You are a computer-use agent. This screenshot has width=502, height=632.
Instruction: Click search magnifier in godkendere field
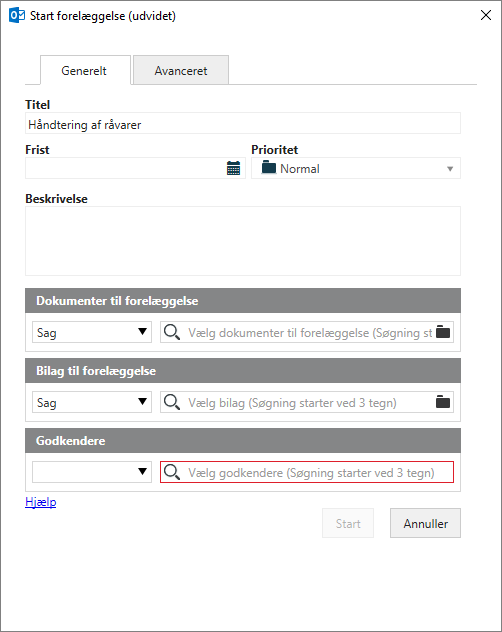pos(172,472)
